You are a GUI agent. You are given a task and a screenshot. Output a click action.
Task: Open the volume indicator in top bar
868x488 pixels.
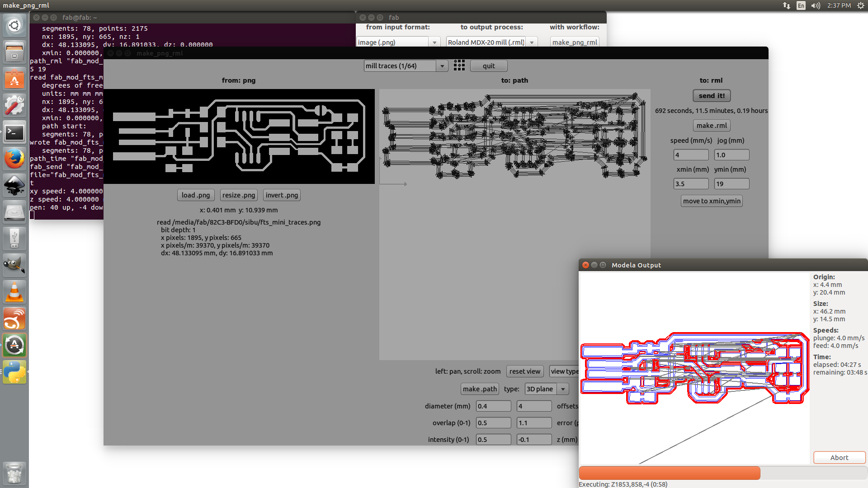click(x=816, y=5)
